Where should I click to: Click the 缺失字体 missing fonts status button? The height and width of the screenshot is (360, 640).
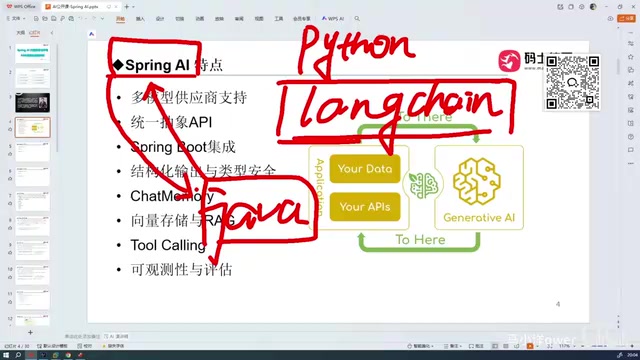[x=113, y=346]
